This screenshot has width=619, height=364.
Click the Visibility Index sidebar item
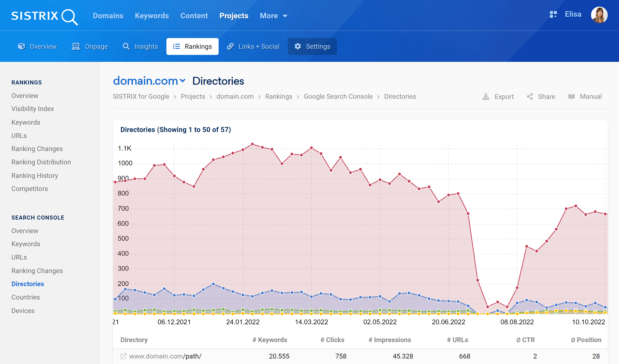pyautogui.click(x=33, y=109)
